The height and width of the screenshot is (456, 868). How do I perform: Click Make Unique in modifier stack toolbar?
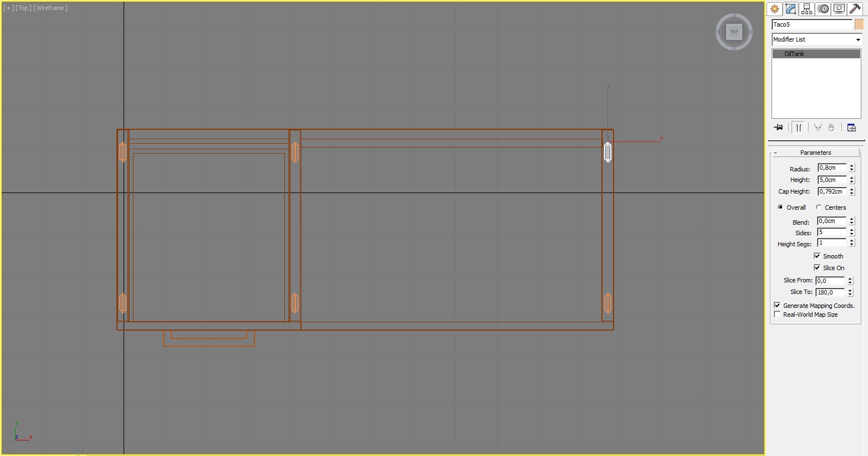(818, 127)
